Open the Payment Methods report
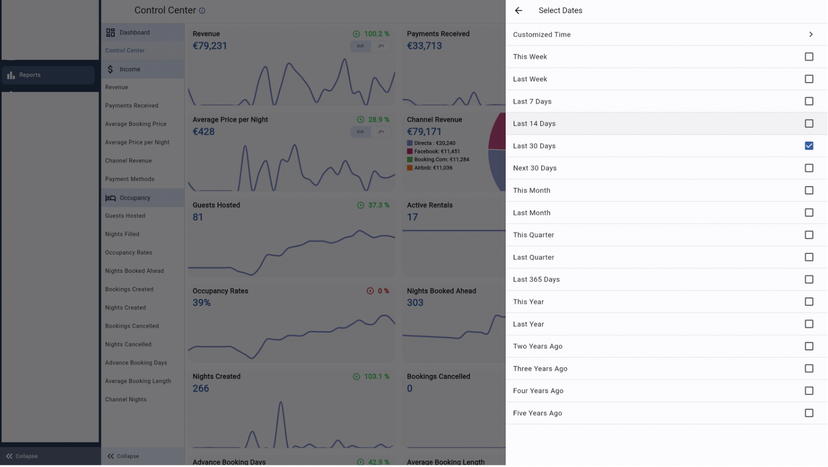 130,179
